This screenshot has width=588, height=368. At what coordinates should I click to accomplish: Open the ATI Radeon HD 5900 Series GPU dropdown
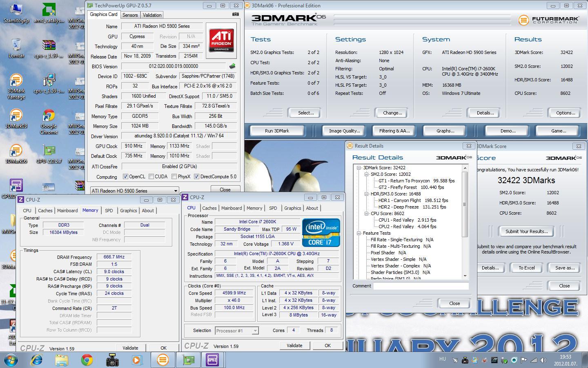point(134,191)
